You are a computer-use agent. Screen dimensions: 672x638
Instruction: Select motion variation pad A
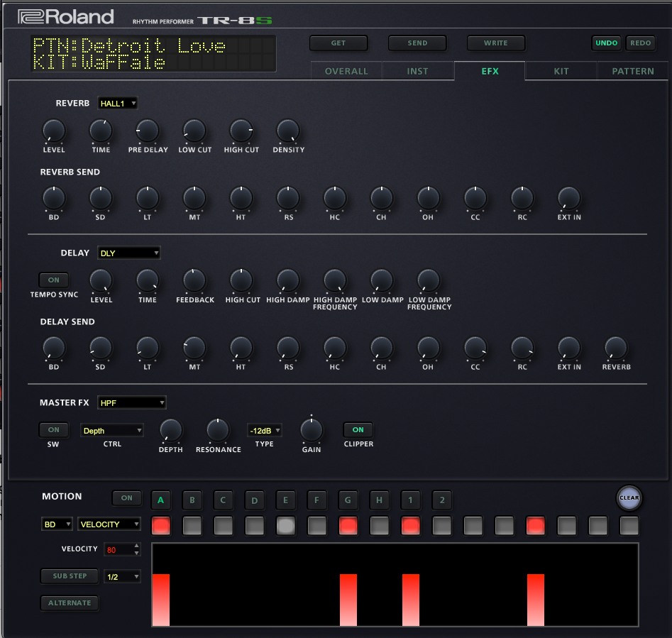click(x=161, y=500)
